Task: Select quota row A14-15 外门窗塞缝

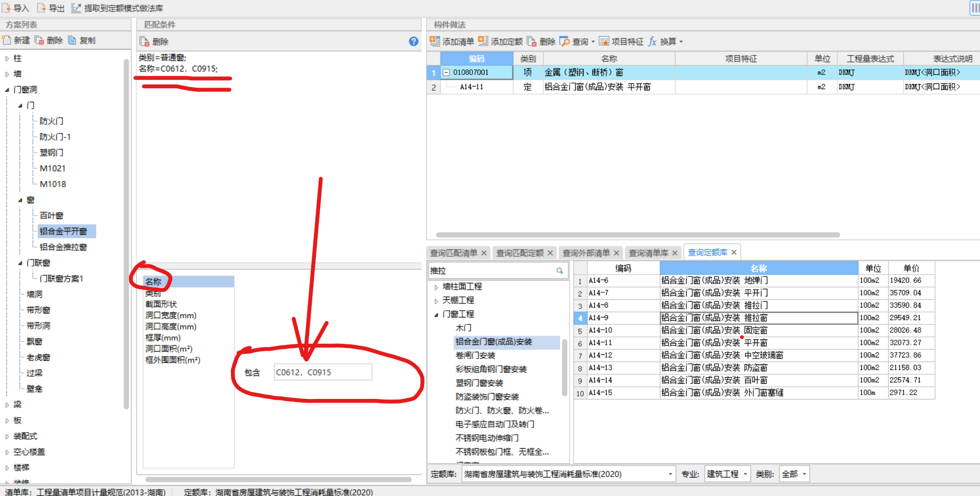Action: (754, 393)
